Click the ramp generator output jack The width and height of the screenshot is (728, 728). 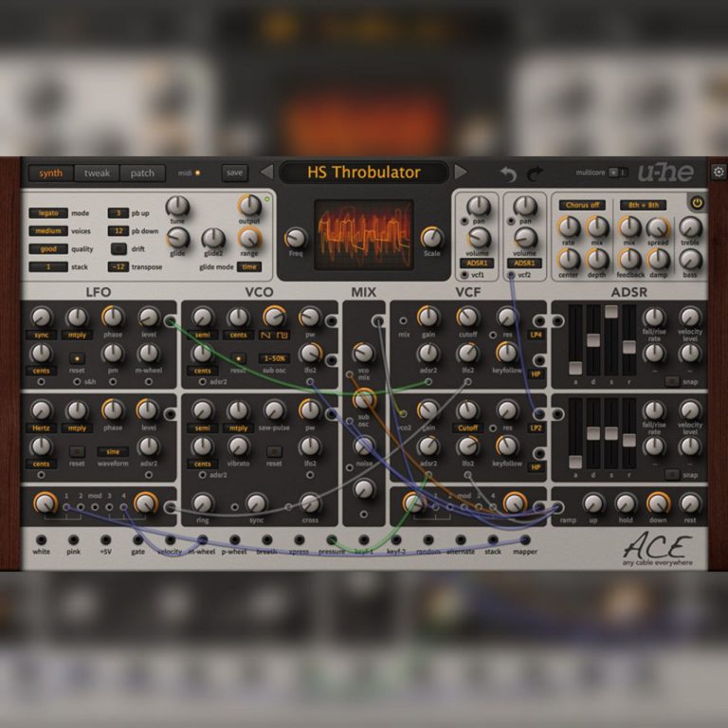pos(557,507)
